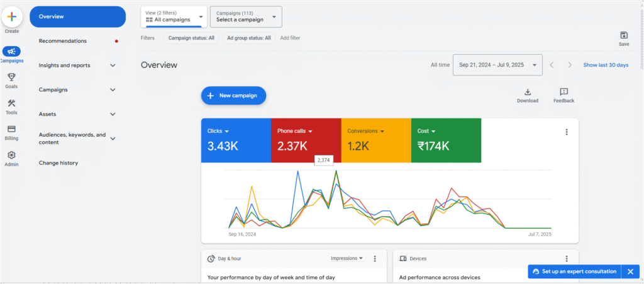Open the scorecard three-dot menu
Image resolution: width=644 pixels, height=284 pixels.
(567, 132)
